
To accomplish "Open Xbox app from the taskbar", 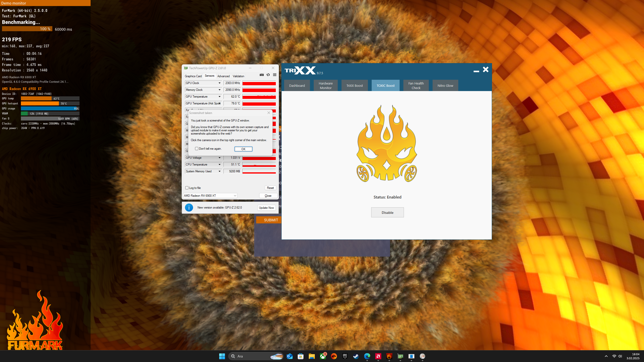I will (323, 356).
